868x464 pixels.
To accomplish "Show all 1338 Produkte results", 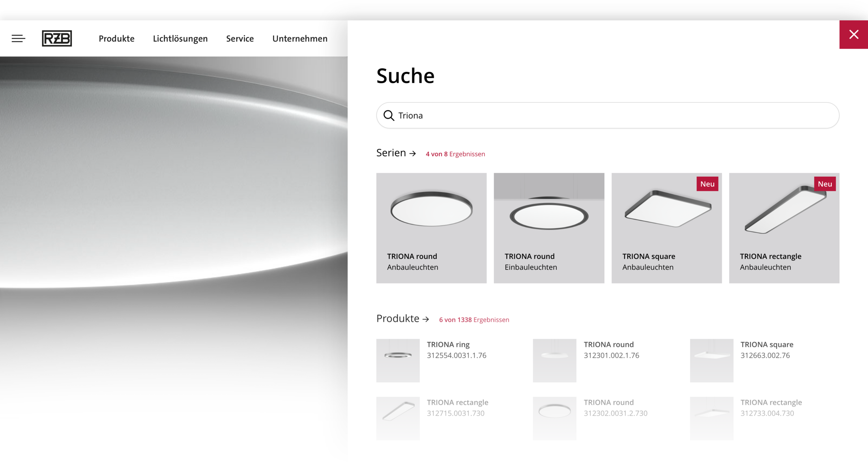I will coord(474,320).
